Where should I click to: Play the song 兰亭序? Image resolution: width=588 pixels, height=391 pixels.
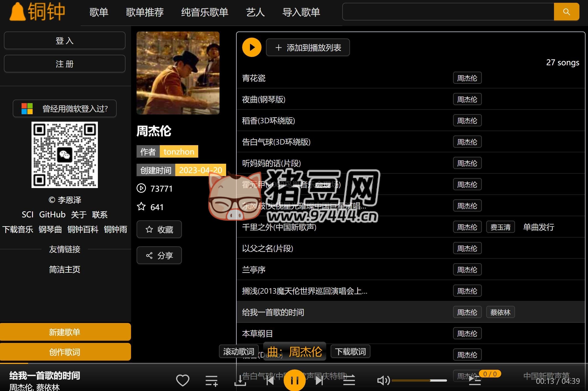pyautogui.click(x=254, y=270)
